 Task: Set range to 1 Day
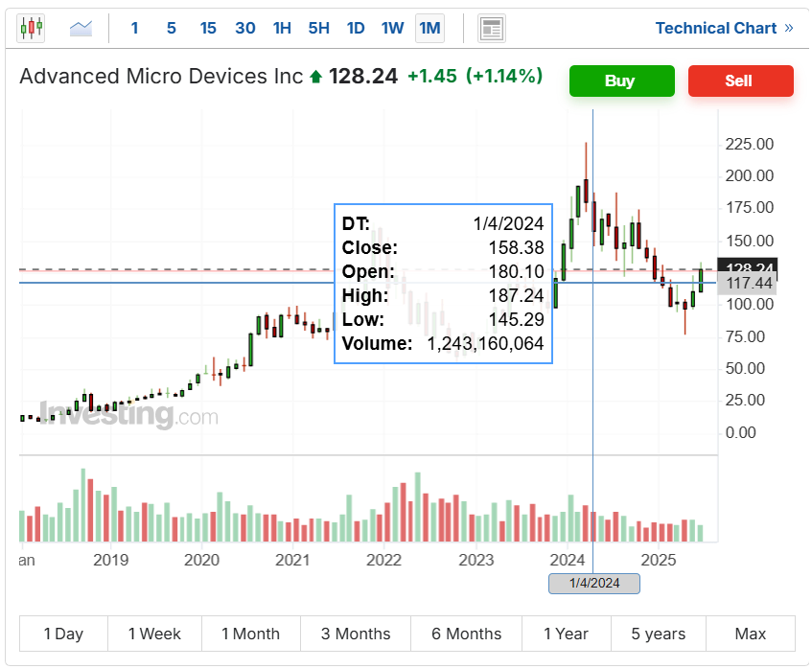pos(63,634)
